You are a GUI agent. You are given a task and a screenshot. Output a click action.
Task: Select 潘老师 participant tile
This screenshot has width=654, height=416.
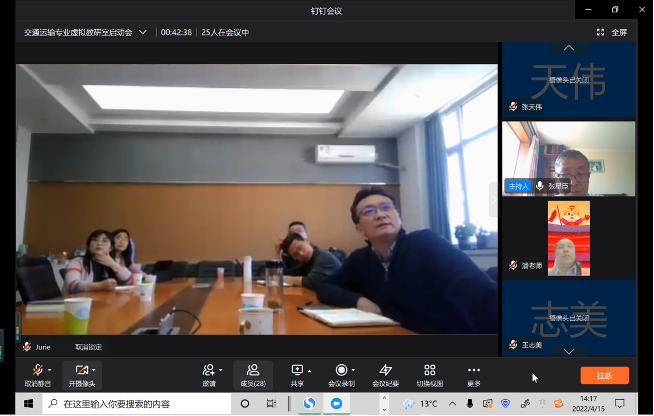(569, 238)
